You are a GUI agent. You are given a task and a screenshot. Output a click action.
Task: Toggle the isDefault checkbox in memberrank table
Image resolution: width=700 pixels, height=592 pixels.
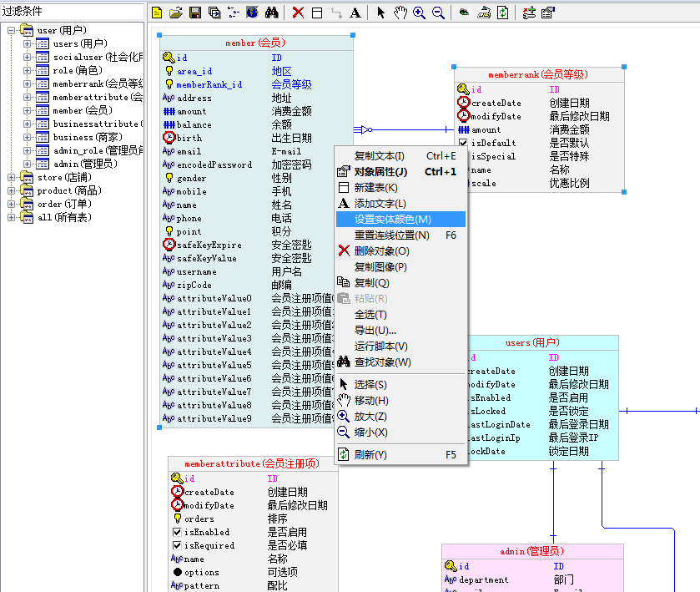tap(463, 142)
